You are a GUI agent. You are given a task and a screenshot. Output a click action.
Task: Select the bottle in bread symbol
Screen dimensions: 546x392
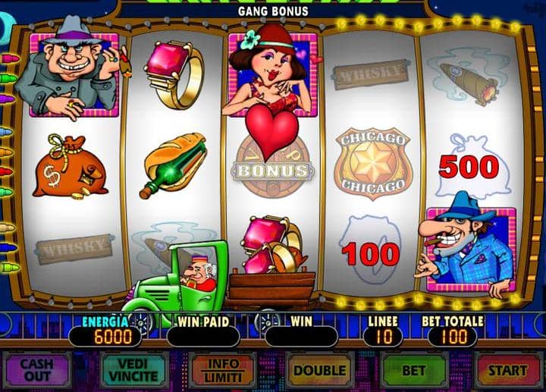coord(174,165)
